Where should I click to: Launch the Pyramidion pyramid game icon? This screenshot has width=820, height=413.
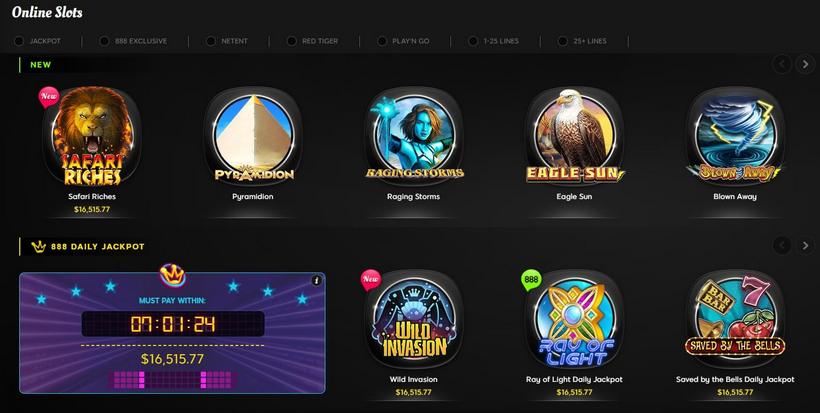pos(253,136)
